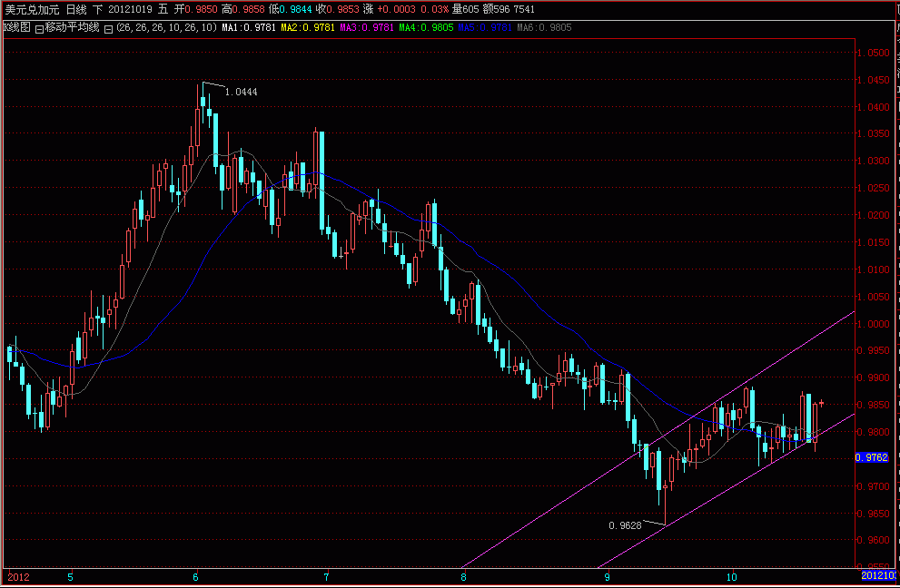Click the 0.9850 price axis label
The height and width of the screenshot is (588, 900).
click(873, 405)
